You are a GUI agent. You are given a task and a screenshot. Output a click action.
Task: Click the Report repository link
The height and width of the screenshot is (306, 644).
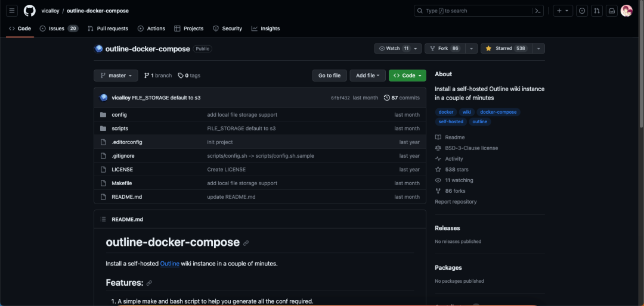click(456, 202)
